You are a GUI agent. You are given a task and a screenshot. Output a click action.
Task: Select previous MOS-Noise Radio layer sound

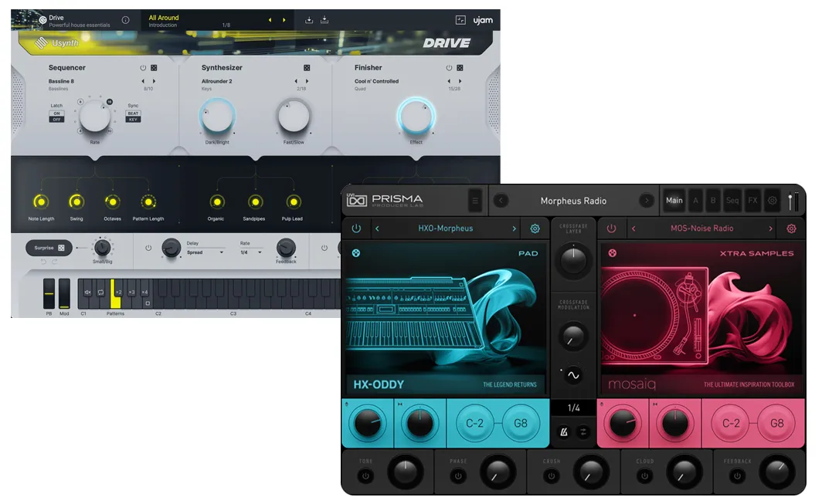pyautogui.click(x=633, y=228)
